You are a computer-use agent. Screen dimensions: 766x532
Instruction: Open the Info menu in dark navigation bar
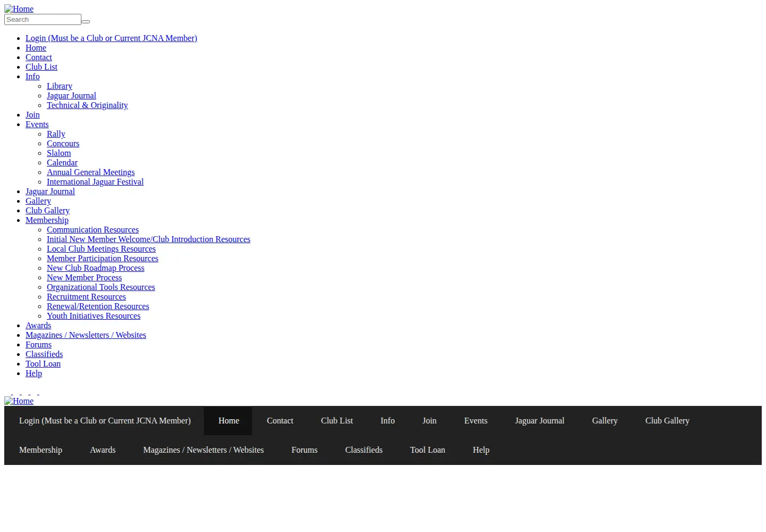click(388, 421)
